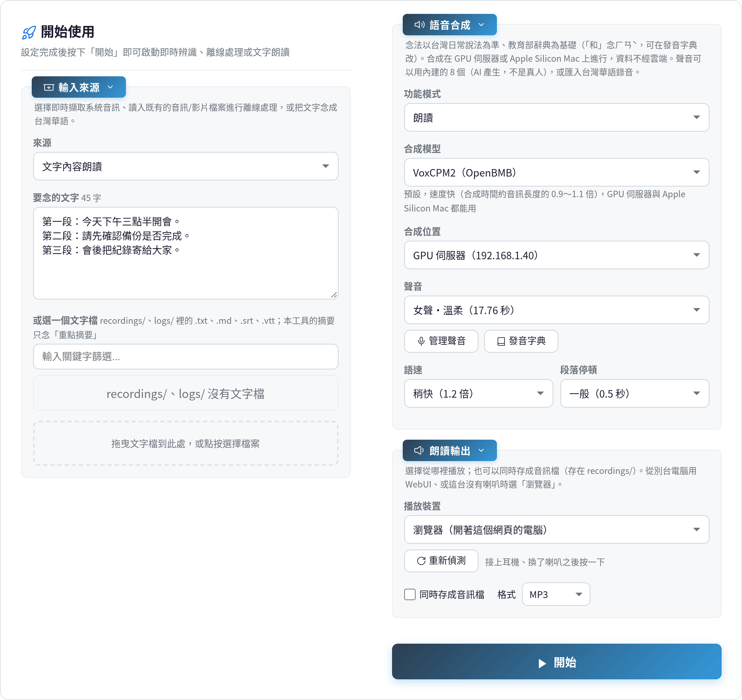Click the rocket icon beside 開始使用
742x700 pixels.
(x=29, y=32)
